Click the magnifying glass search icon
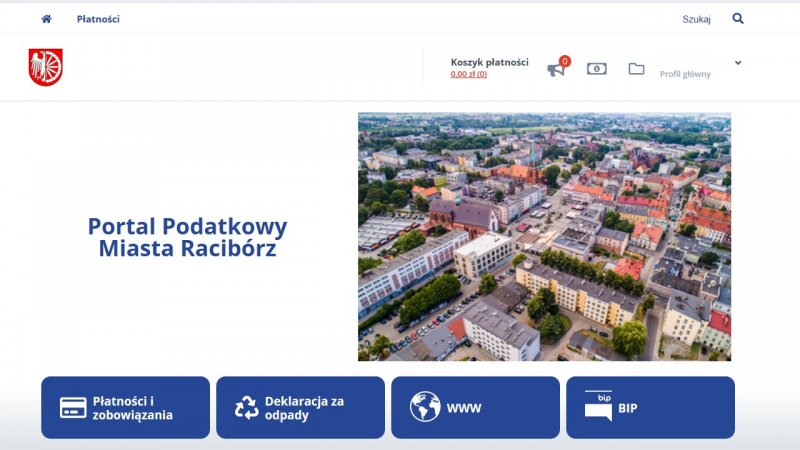Screen dimensions: 800x450 tap(738, 18)
